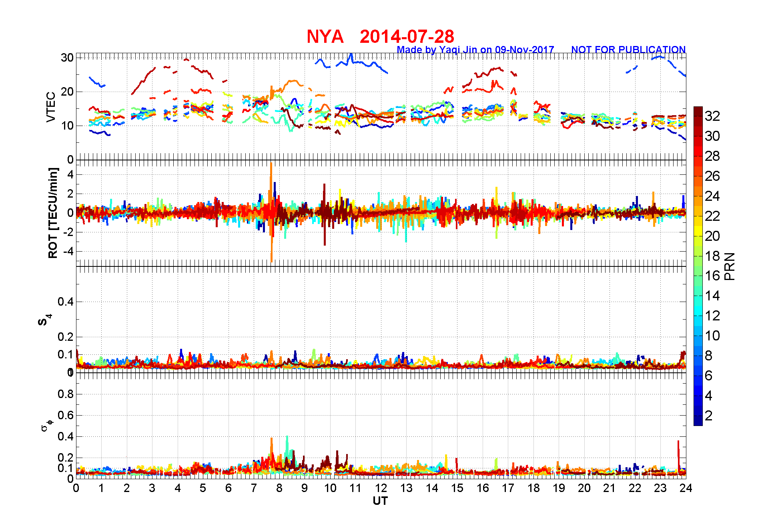Select colorbar tick label "8"
Viewport: 762px width, 532px height.
[709, 356]
